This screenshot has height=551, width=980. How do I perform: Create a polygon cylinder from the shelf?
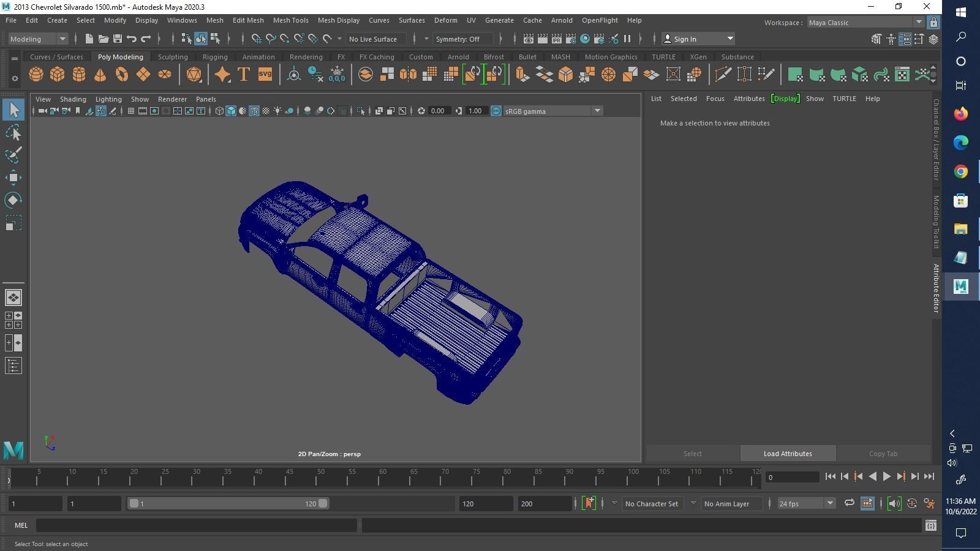79,75
